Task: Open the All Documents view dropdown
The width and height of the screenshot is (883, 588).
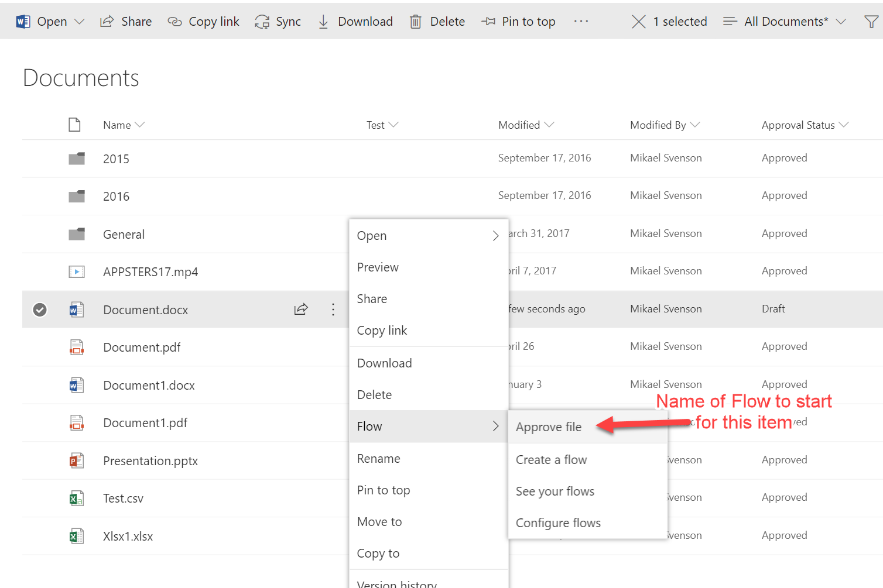Action: 841,22
